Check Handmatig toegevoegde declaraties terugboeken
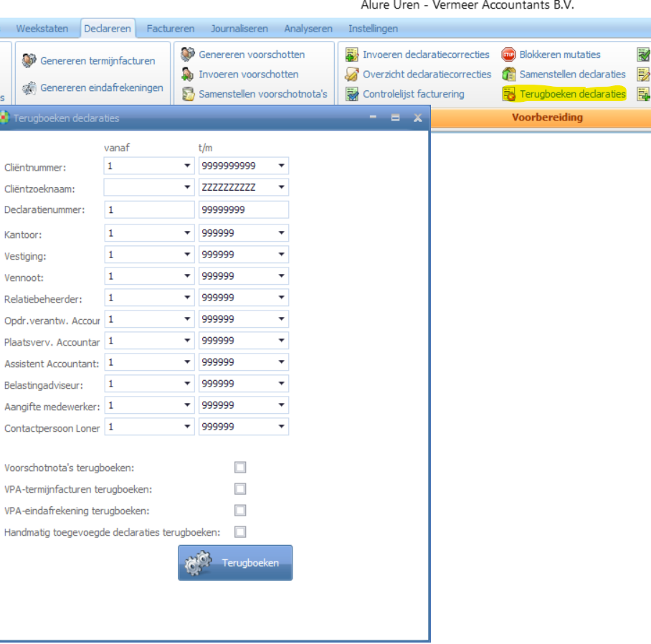651x644 pixels. click(x=240, y=532)
